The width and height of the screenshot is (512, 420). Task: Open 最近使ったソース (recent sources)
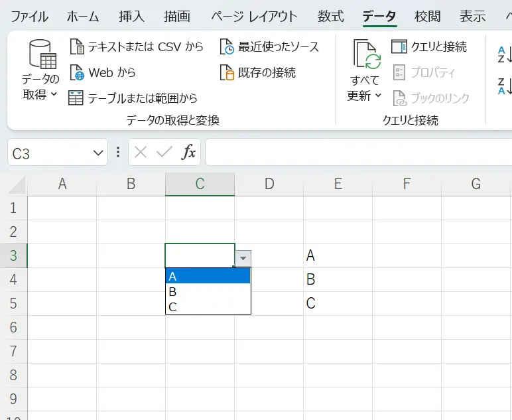[x=227, y=47]
